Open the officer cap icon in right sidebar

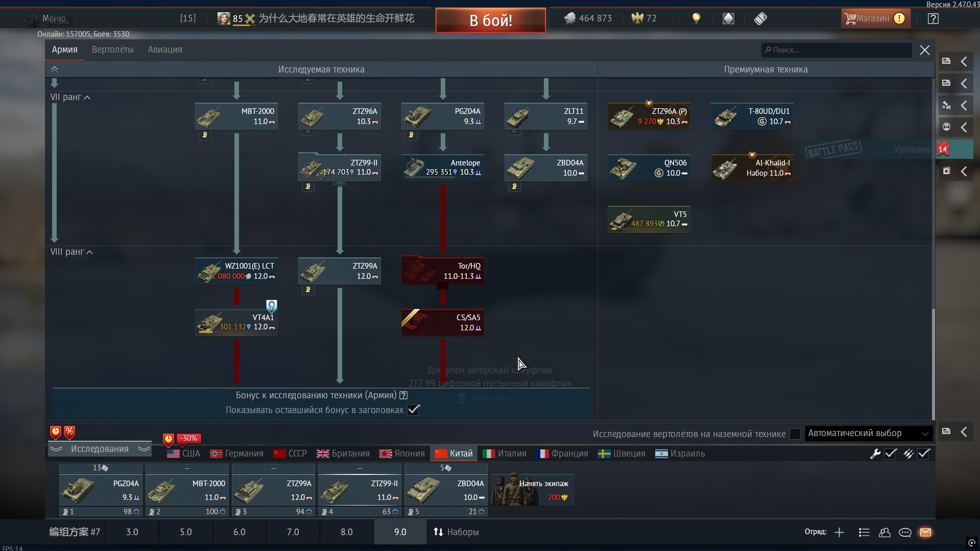click(x=946, y=127)
